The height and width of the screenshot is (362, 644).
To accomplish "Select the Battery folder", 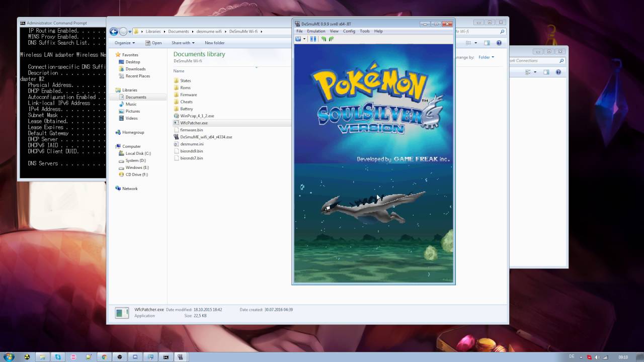I will click(x=186, y=109).
